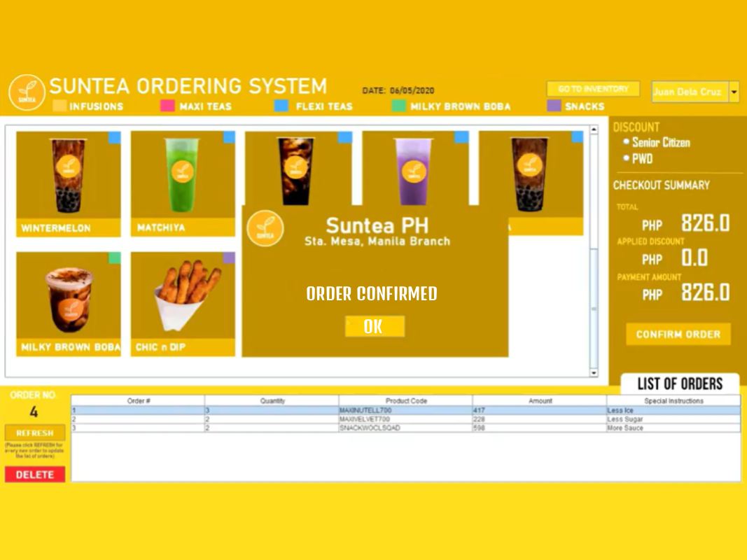The image size is (747, 560).
Task: Refresh the list of orders
Action: click(35, 433)
